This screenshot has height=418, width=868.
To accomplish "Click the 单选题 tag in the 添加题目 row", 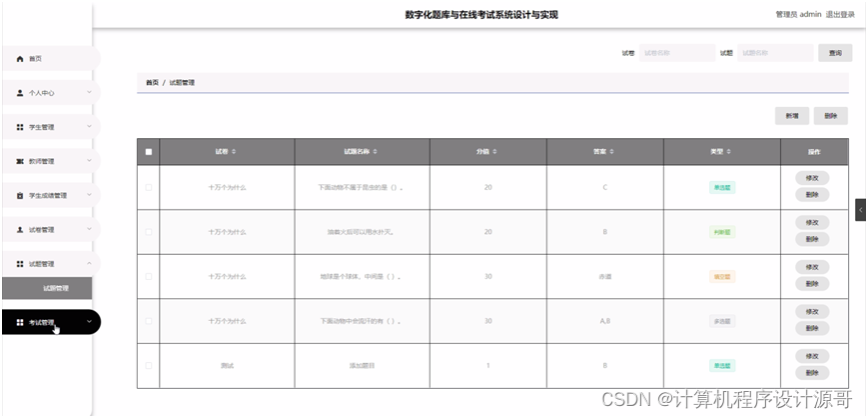I will (722, 365).
